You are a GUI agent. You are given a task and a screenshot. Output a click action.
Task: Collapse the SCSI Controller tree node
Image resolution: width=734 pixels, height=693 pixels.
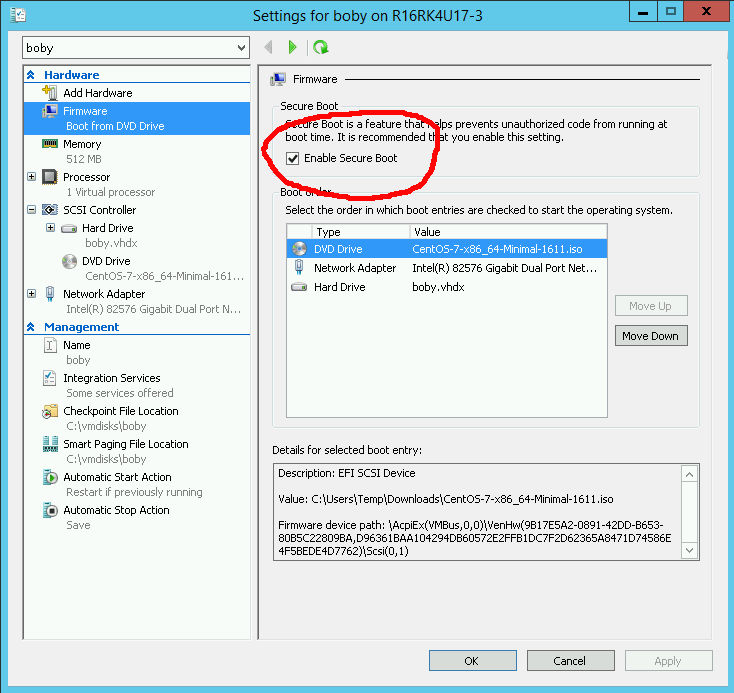pyautogui.click(x=31, y=209)
